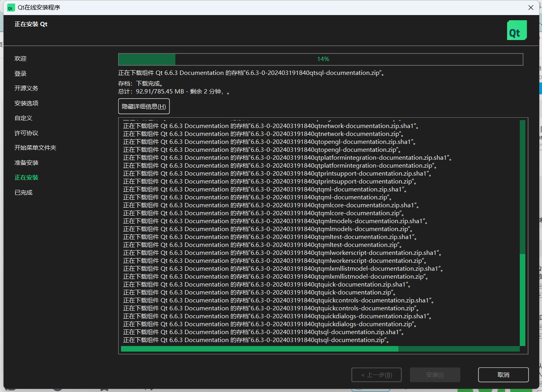Click log line qtplatformintegration-documentation.zip.sha1
This screenshot has height=392, width=542.
288,158
